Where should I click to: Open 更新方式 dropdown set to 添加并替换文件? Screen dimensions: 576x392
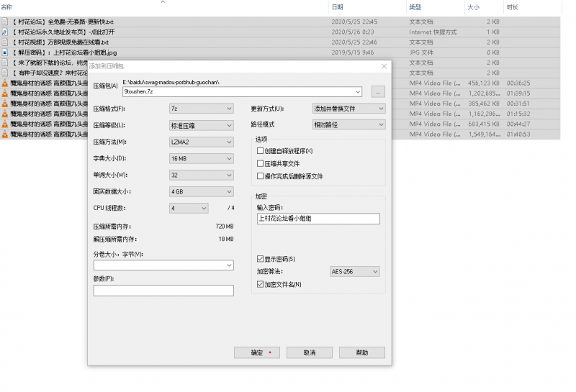tap(348, 109)
